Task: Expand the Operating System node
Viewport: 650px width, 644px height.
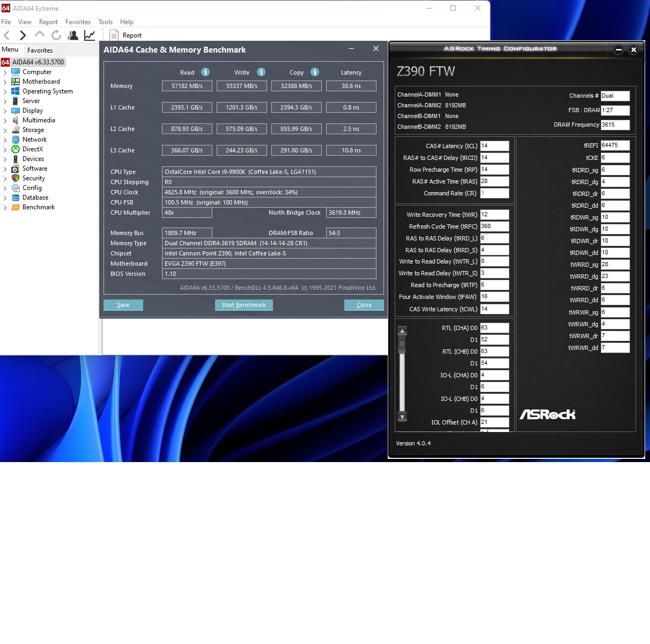Action: pos(5,91)
